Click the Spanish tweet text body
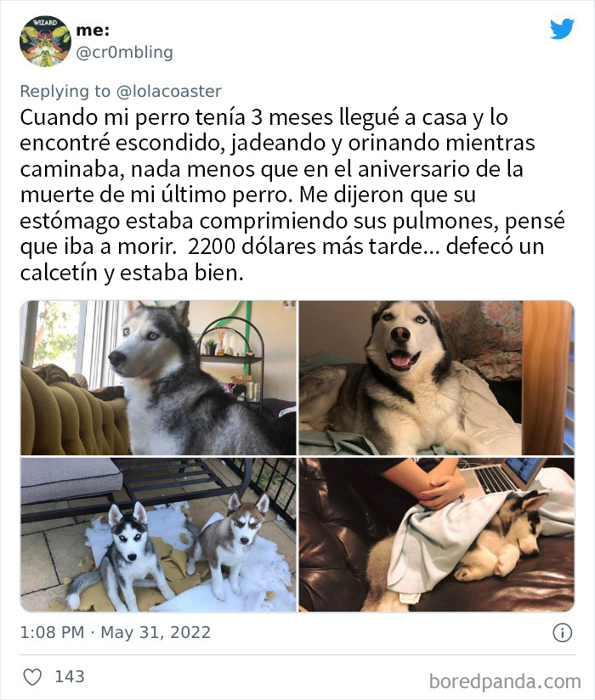Image resolution: width=595 pixels, height=700 pixels. click(292, 195)
